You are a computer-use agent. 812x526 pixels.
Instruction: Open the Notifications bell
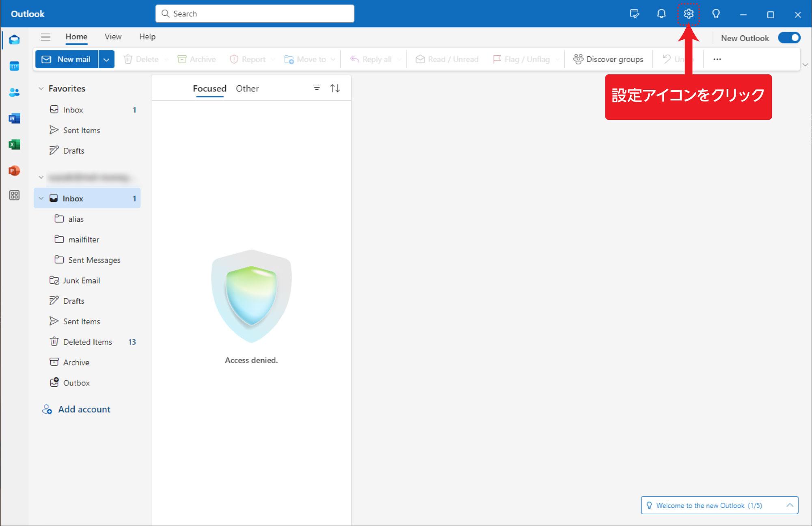(661, 13)
